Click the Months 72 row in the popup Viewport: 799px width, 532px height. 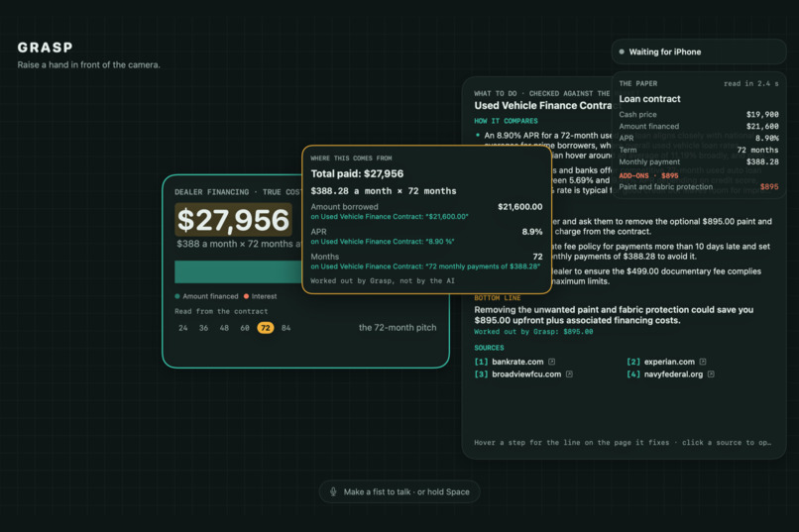point(426,257)
